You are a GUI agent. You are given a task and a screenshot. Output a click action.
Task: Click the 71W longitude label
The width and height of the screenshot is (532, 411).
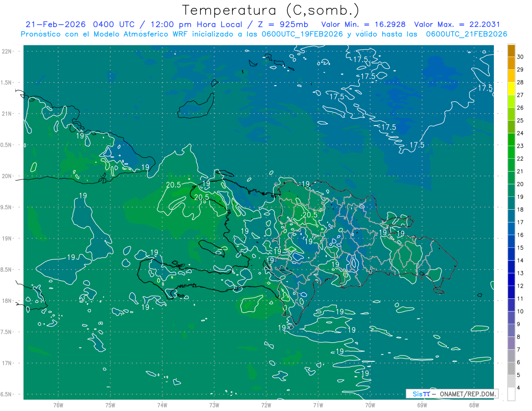coord(318,405)
